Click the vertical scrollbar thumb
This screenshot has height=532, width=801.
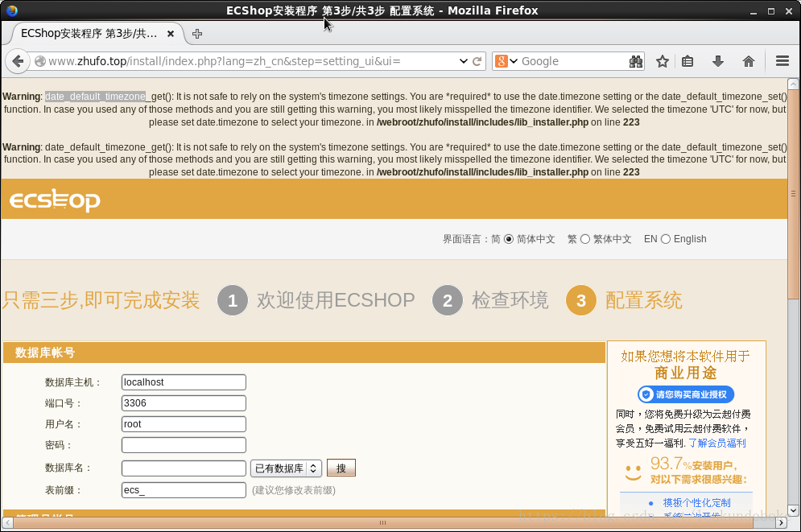793,193
